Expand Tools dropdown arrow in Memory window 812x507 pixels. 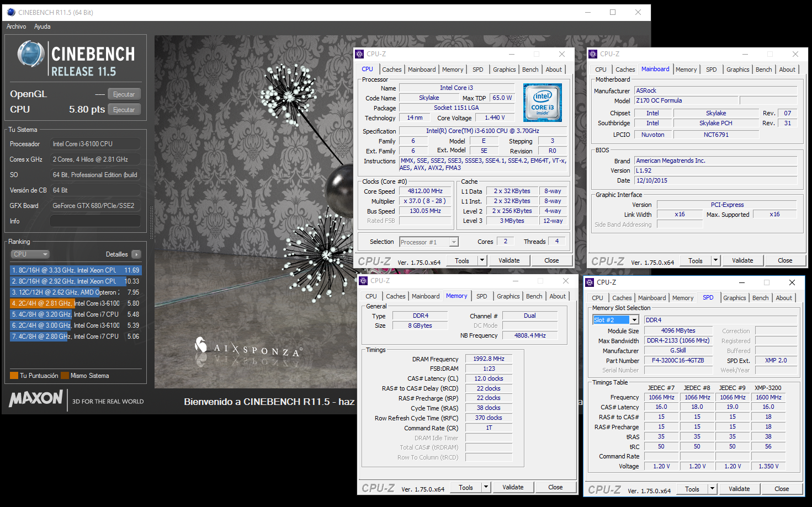click(486, 487)
